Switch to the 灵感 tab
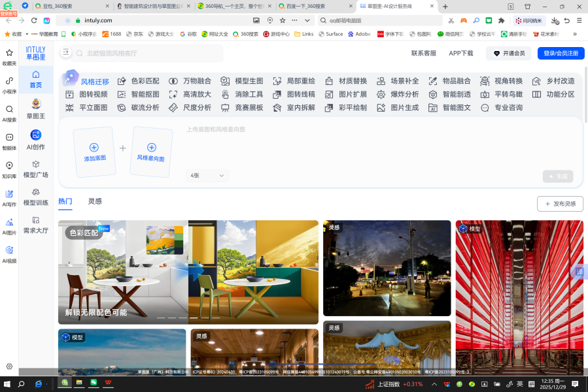 [x=95, y=202]
